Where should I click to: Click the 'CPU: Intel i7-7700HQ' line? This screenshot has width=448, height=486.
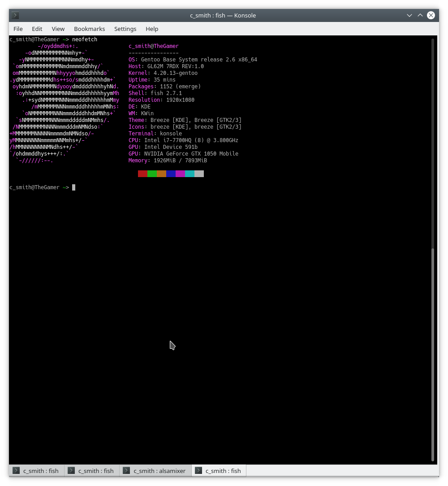point(183,140)
